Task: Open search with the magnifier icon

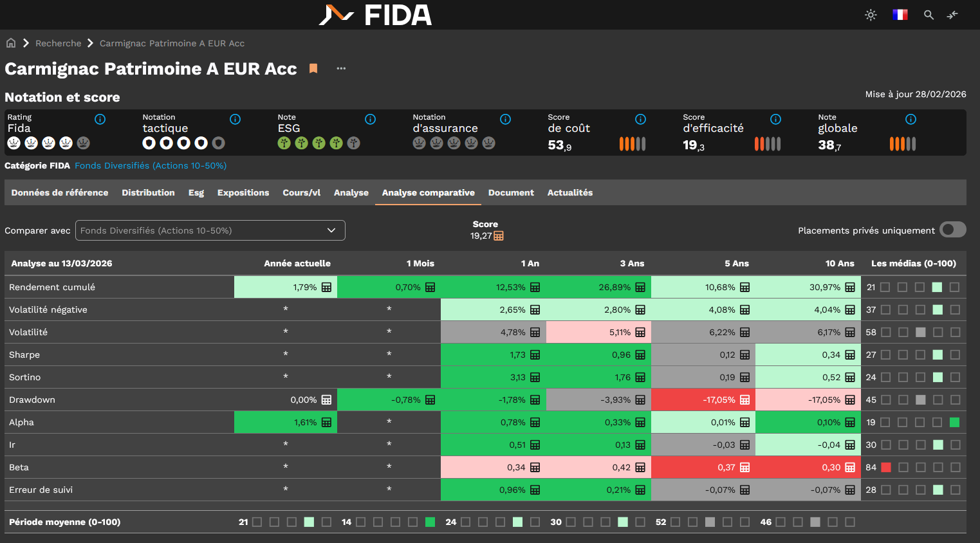Action: click(x=929, y=15)
